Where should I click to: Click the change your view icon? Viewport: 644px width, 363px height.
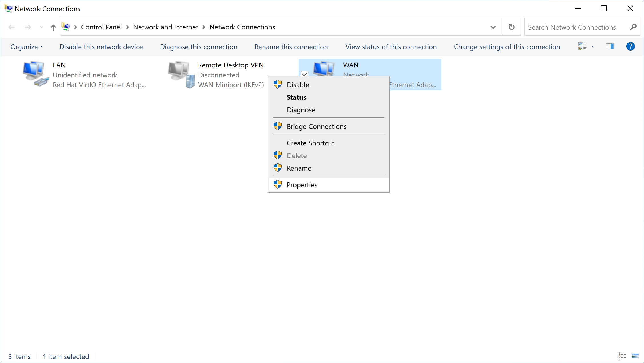click(582, 46)
